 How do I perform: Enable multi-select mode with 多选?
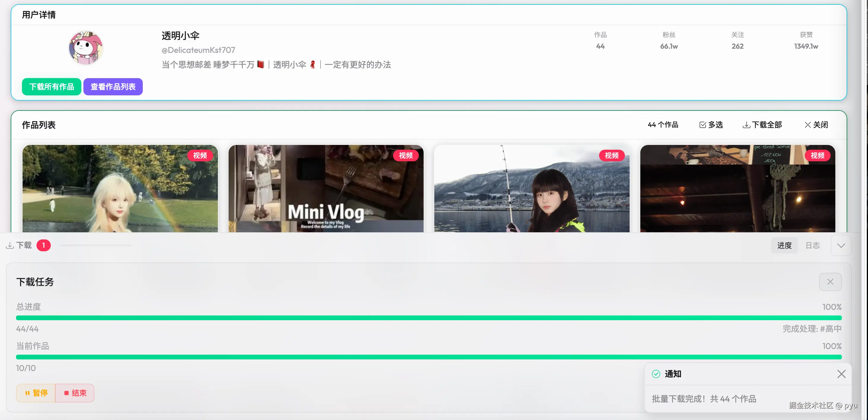pyautogui.click(x=711, y=124)
